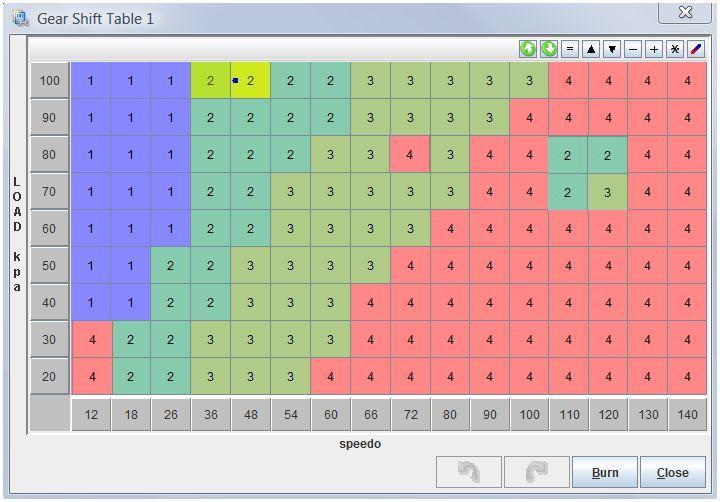Viewport: 720px width, 502px height.
Task: Select the 140 speedo column header
Action: pos(687,415)
